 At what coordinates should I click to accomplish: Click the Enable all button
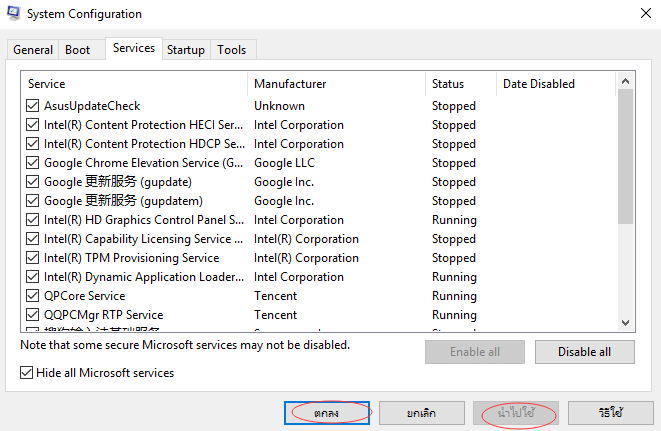[475, 352]
